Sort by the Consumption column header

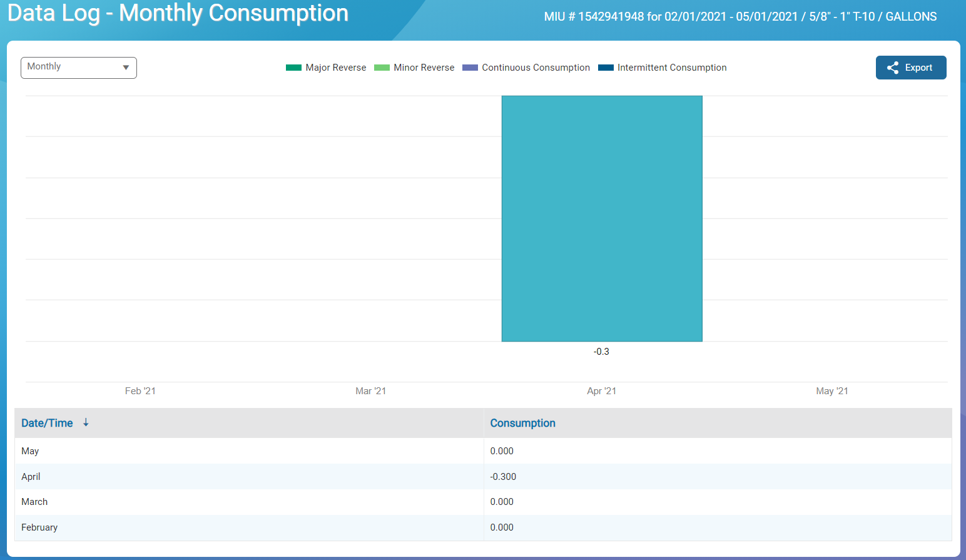coord(522,423)
